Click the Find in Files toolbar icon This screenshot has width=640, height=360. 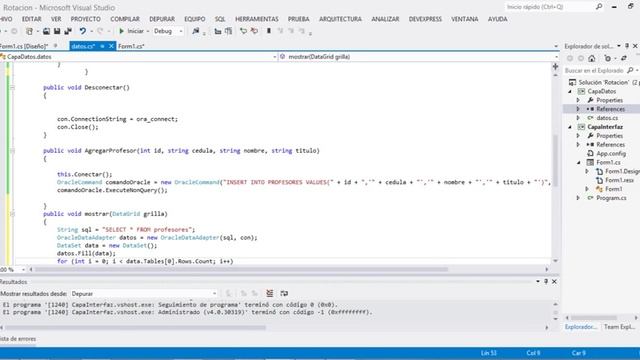point(196,31)
